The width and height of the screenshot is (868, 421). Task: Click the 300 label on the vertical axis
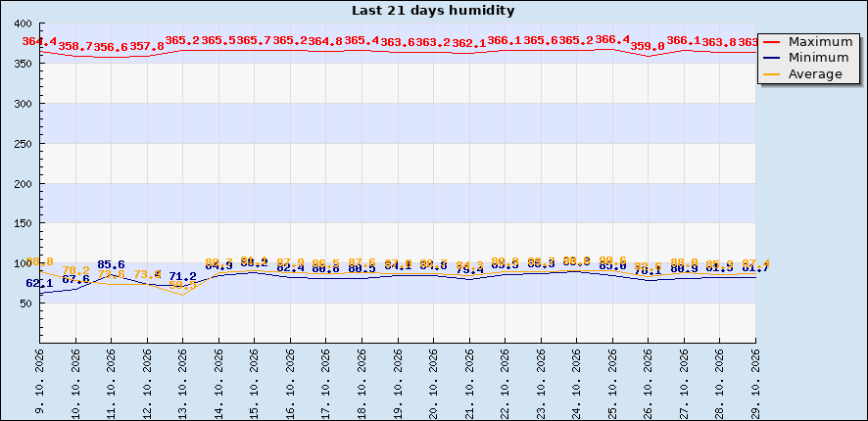coord(24,104)
